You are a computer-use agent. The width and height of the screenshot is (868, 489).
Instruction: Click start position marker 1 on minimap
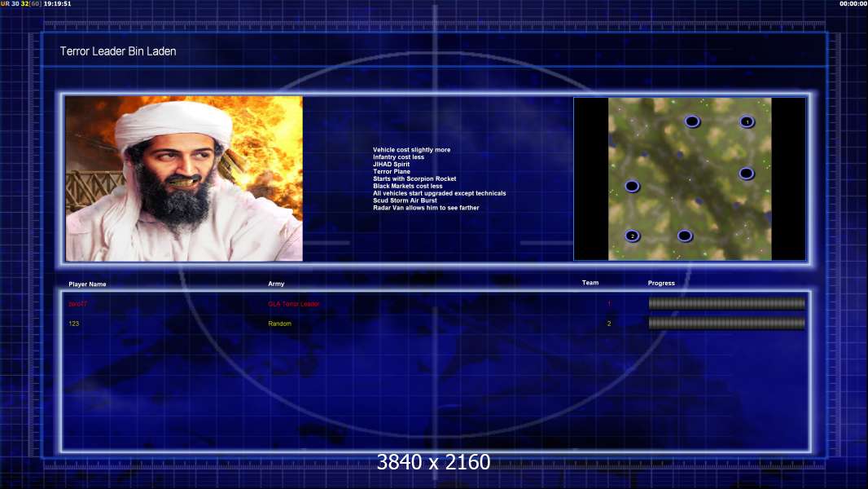(x=747, y=121)
